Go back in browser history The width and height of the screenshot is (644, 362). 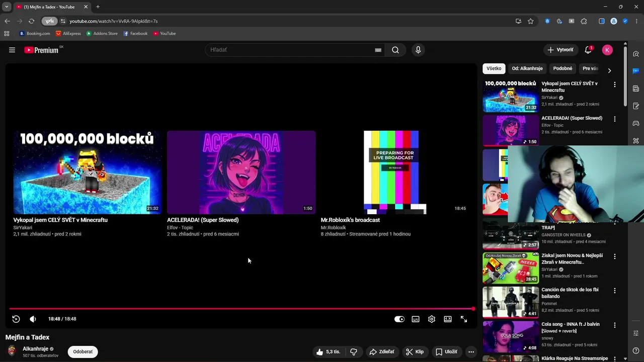tap(7, 21)
